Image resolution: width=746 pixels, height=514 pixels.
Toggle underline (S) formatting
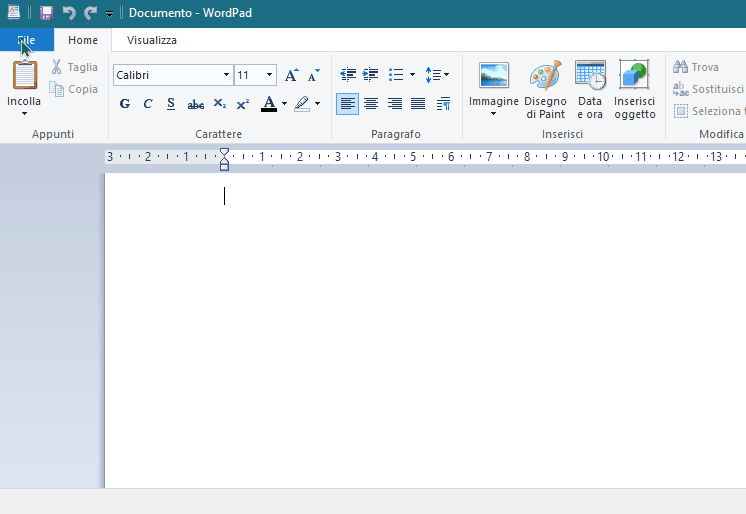171,103
